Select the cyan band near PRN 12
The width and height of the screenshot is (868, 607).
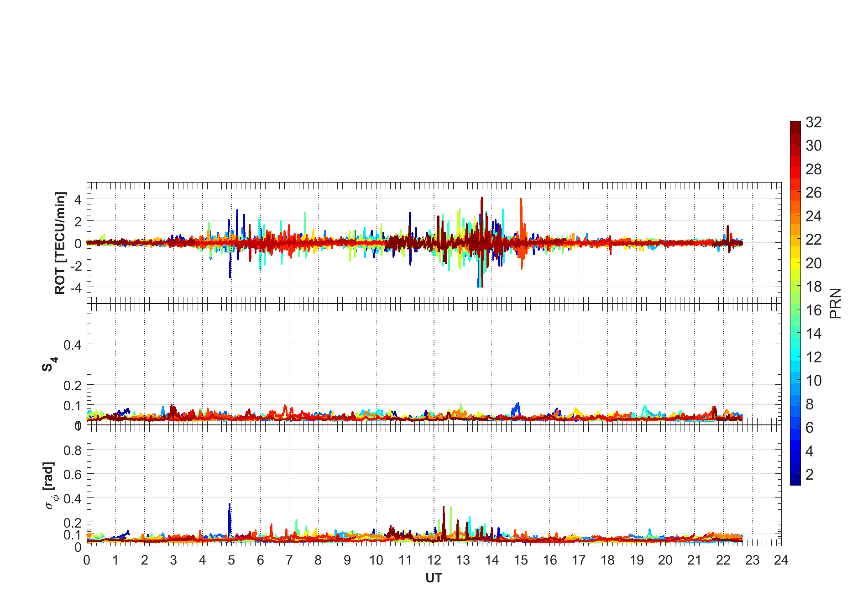tap(795, 356)
